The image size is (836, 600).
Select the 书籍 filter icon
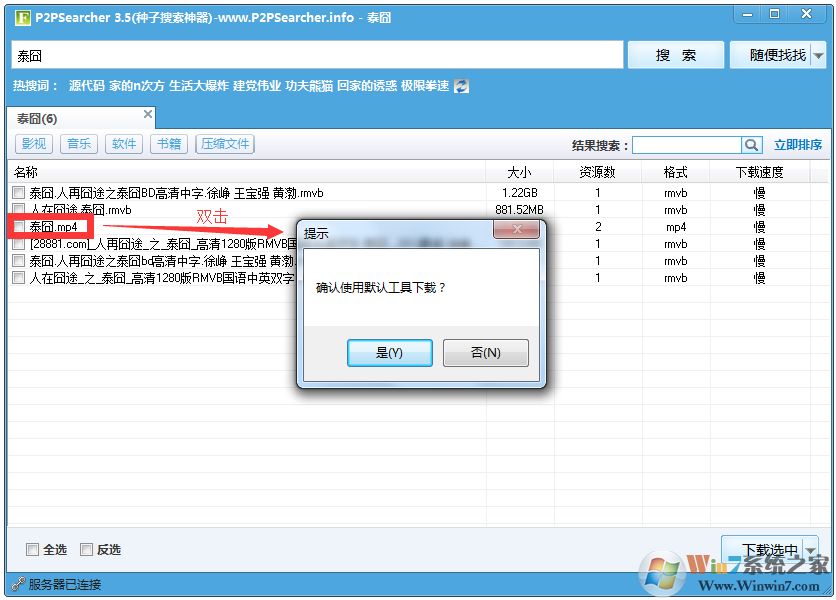[x=168, y=144]
